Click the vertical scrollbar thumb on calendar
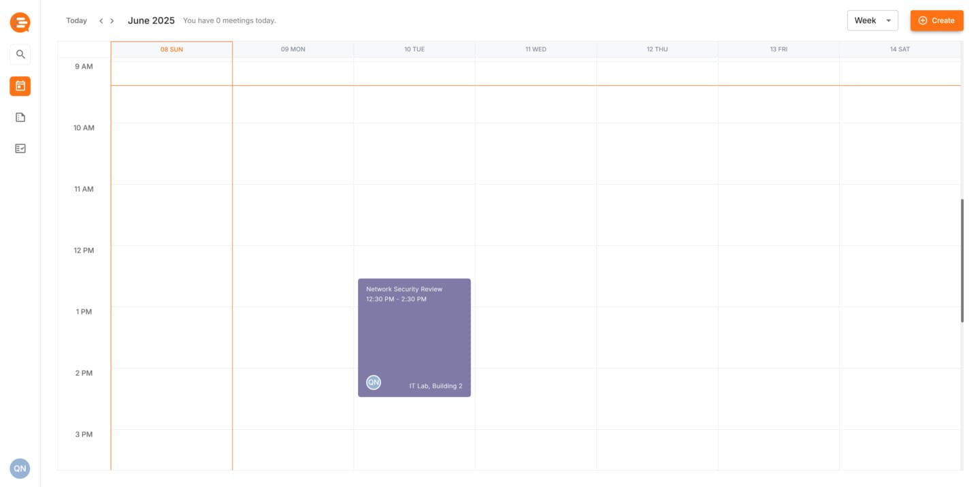This screenshot has width=980, height=487. pos(962,260)
